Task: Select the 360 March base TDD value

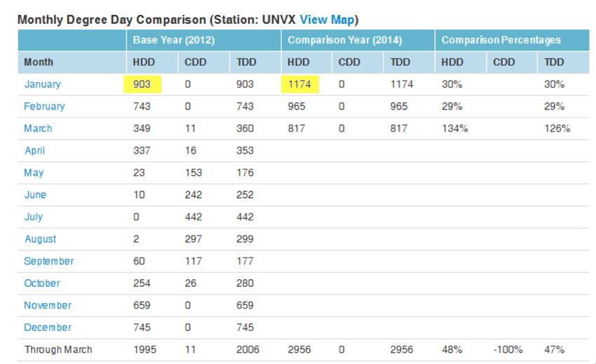Action: point(245,128)
